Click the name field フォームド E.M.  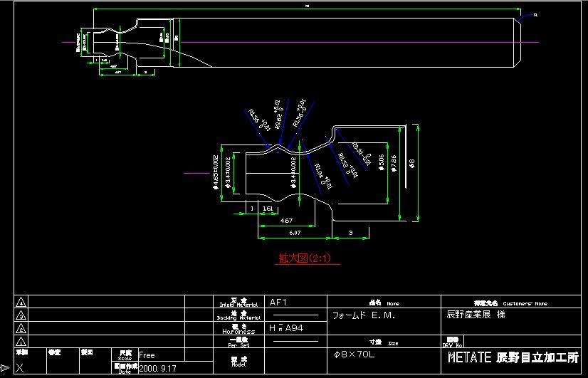364,315
